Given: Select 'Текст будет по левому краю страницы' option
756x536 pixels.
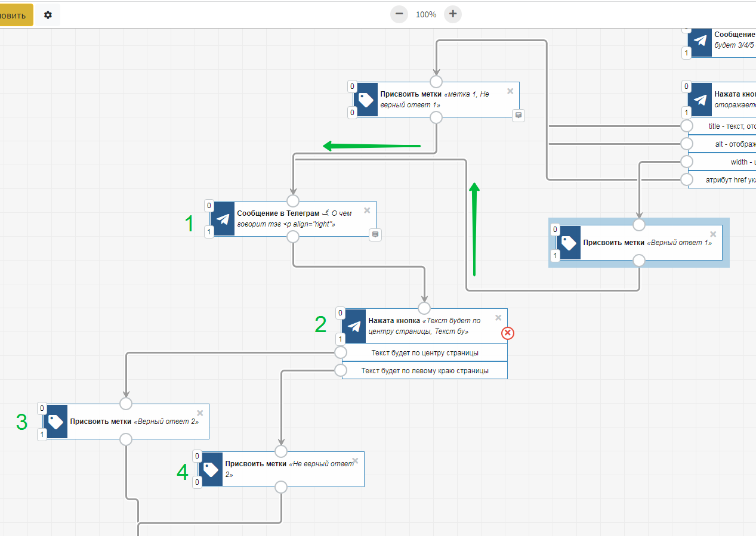Looking at the screenshot, I should pos(424,370).
